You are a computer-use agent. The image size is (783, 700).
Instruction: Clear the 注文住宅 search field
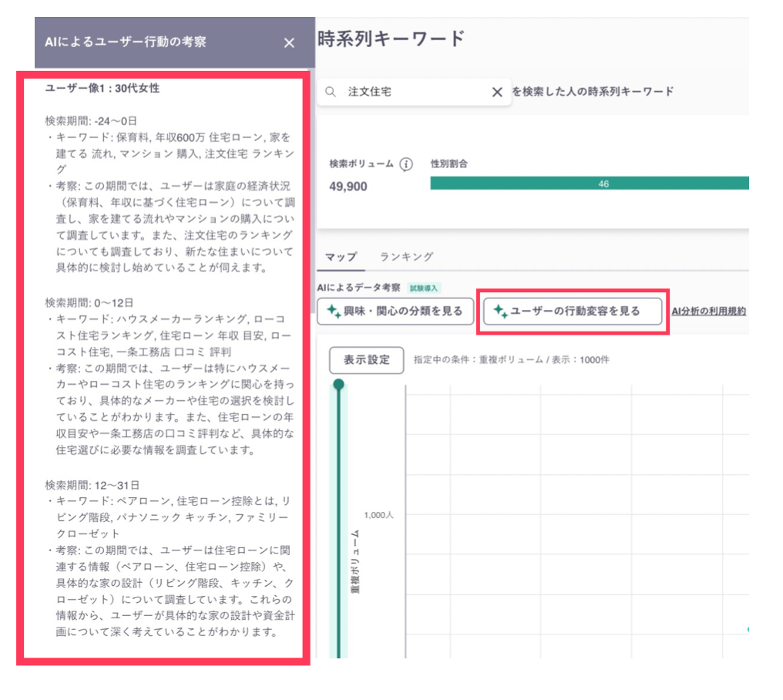[x=497, y=92]
